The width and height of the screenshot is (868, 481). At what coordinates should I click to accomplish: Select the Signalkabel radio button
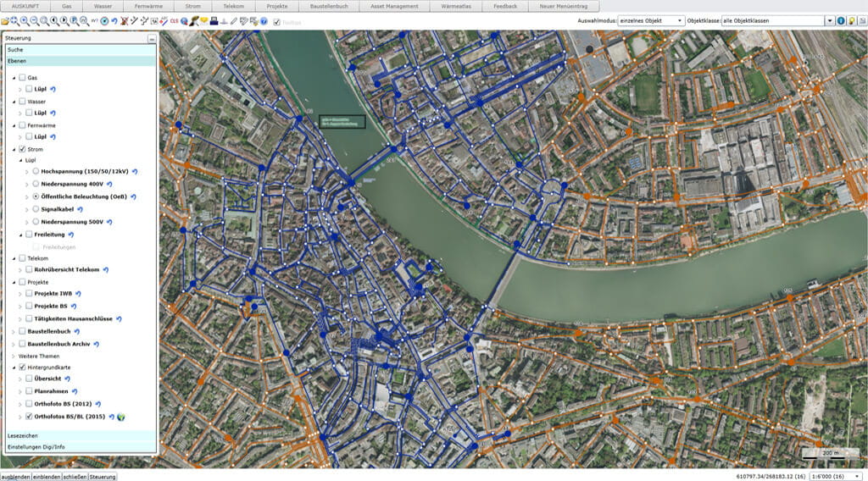[x=36, y=208]
